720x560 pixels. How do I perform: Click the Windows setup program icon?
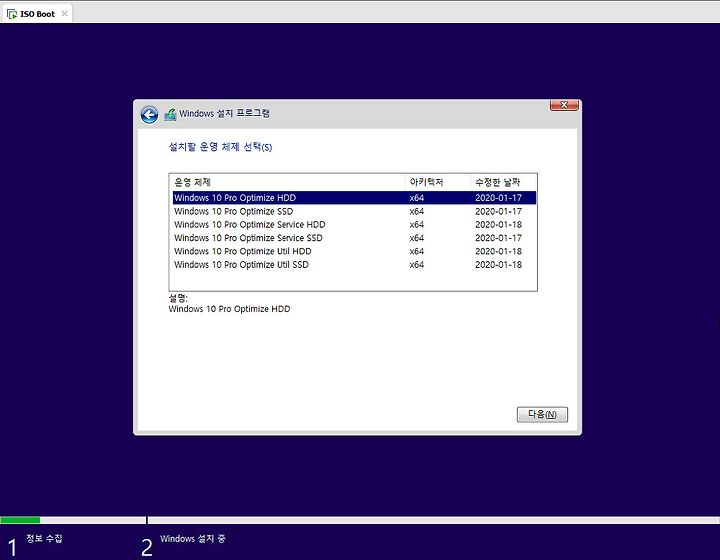(x=170, y=114)
